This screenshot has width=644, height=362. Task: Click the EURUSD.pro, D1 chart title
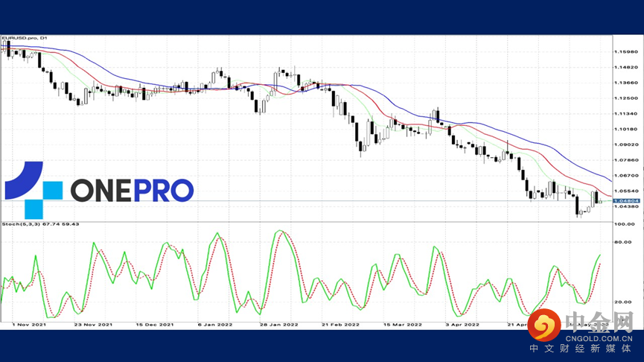tap(25, 38)
